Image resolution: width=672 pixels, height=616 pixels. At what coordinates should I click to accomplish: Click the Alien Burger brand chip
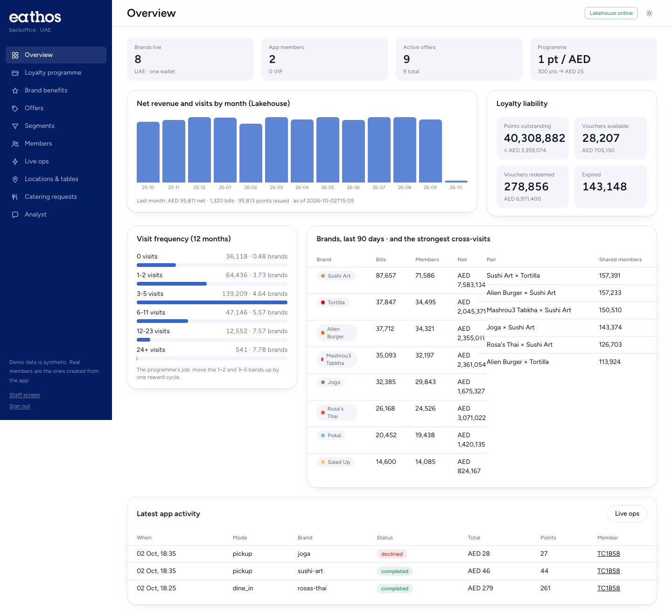tap(337, 333)
